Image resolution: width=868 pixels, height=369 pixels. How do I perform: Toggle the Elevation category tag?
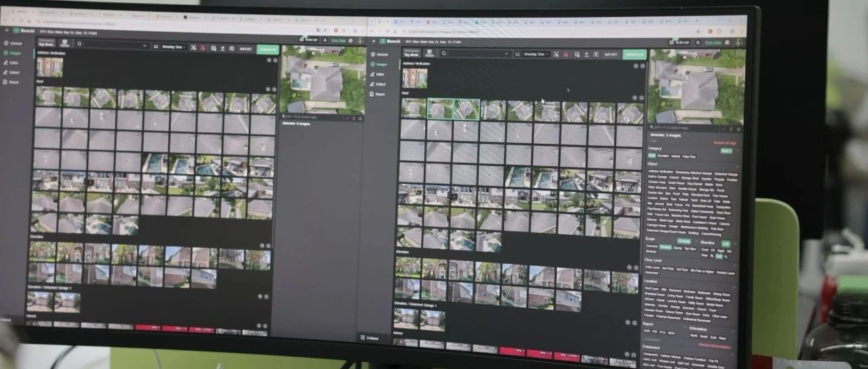(x=663, y=156)
